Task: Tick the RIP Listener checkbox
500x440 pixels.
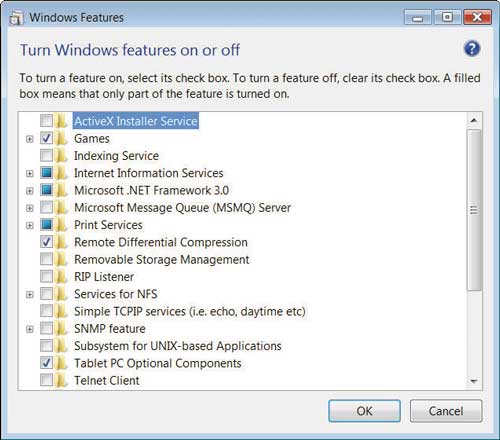Action: pos(46,276)
